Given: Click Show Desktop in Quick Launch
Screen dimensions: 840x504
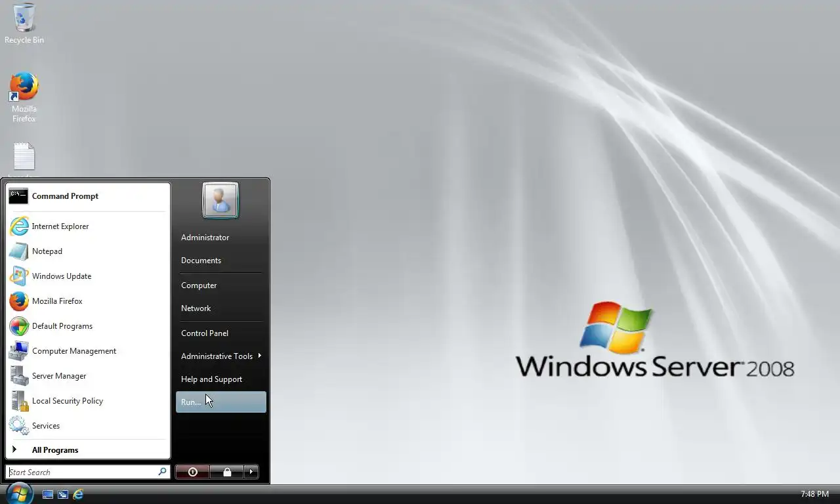Looking at the screenshot, I should click(x=48, y=494).
